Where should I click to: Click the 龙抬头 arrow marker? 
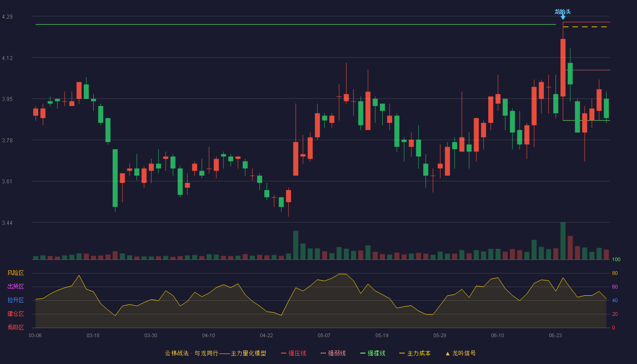[563, 18]
